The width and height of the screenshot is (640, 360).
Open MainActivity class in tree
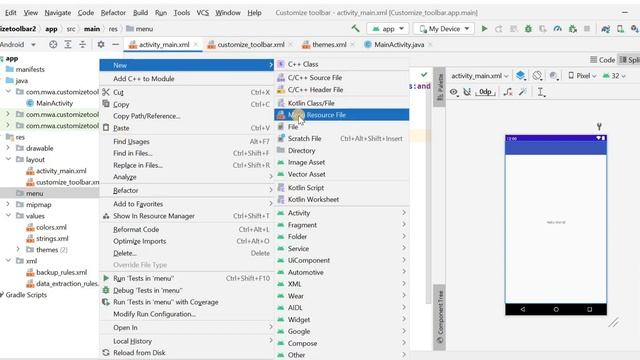[54, 103]
